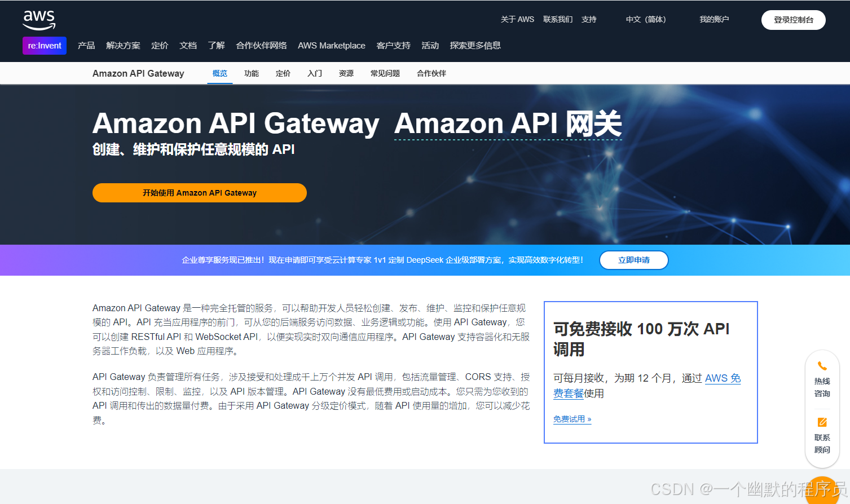The image size is (850, 504).
Task: Open AWS Marketplace from navigation
Action: pyautogui.click(x=332, y=46)
